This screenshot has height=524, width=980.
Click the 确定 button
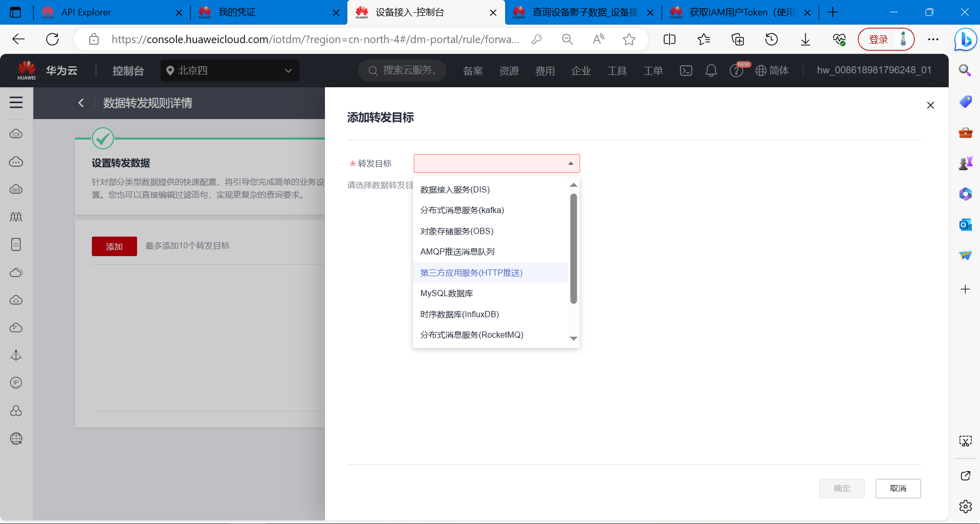click(842, 488)
